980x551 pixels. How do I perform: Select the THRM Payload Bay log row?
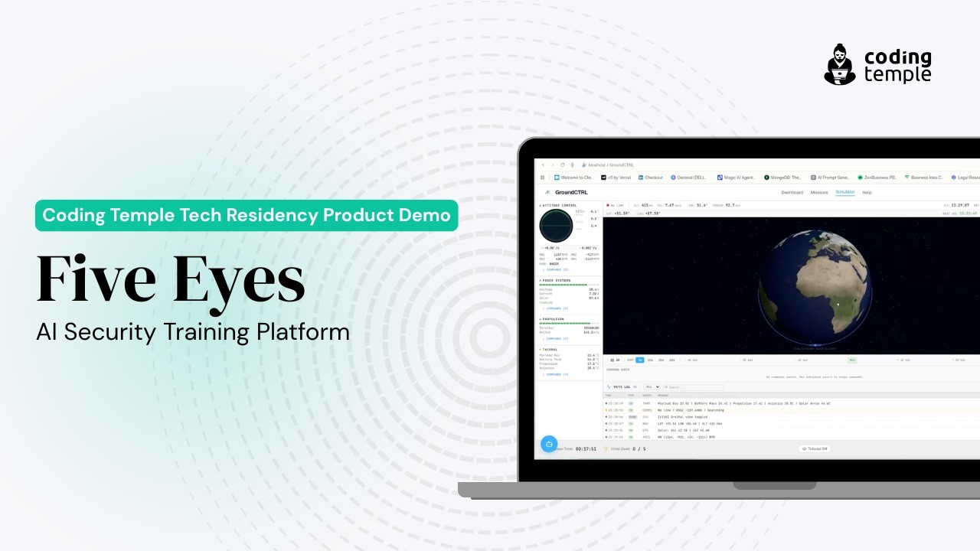pyautogui.click(x=792, y=403)
